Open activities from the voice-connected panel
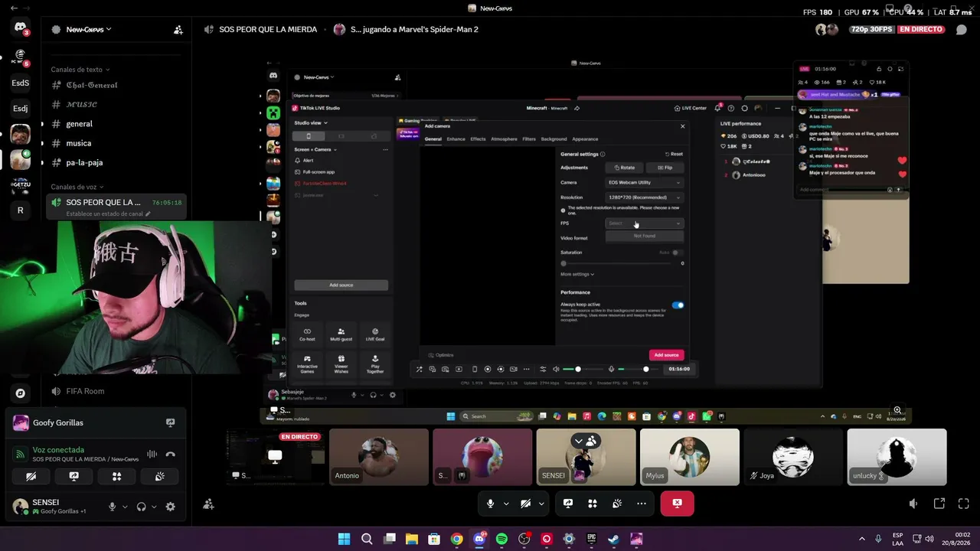980x551 pixels. [x=116, y=476]
